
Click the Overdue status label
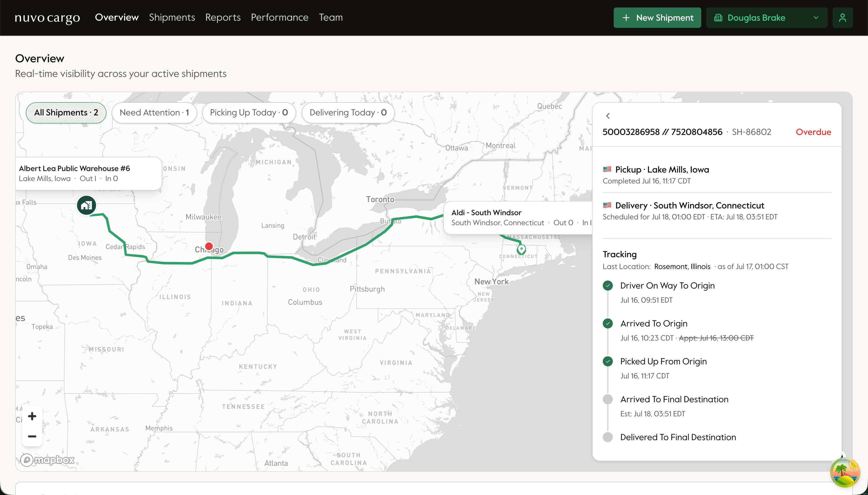point(813,132)
